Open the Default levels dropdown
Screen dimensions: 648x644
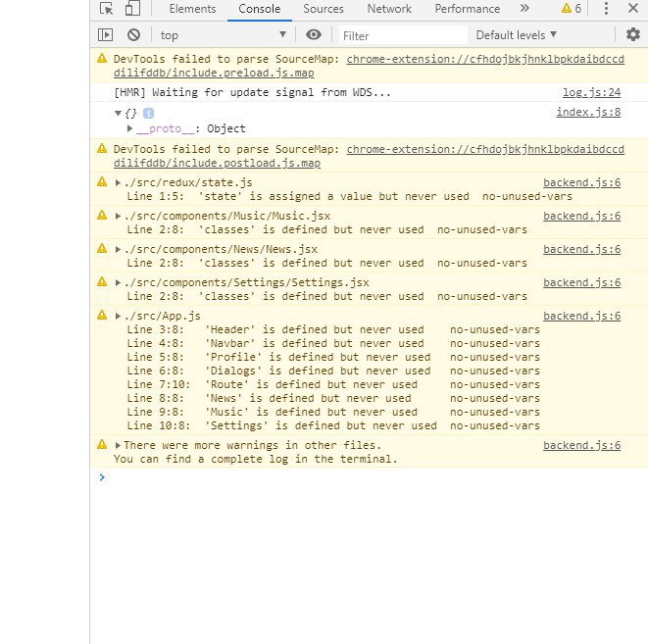[x=517, y=35]
